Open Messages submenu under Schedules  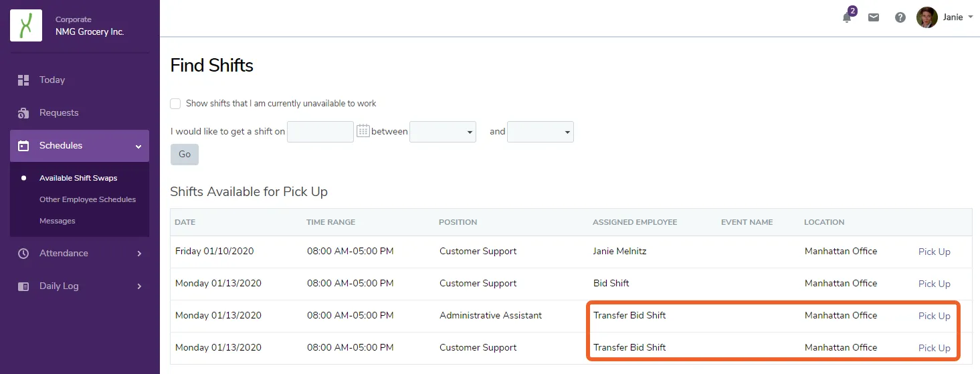pyautogui.click(x=58, y=221)
